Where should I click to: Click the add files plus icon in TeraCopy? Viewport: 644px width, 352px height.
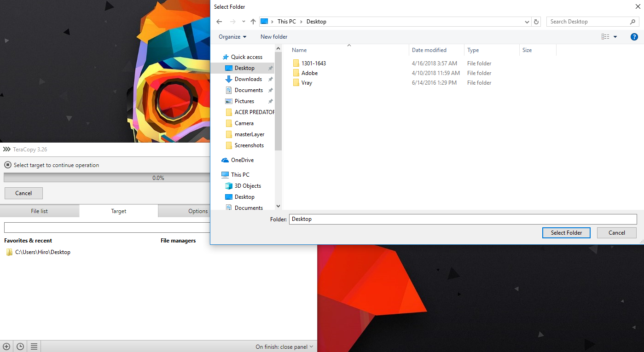tap(6, 346)
